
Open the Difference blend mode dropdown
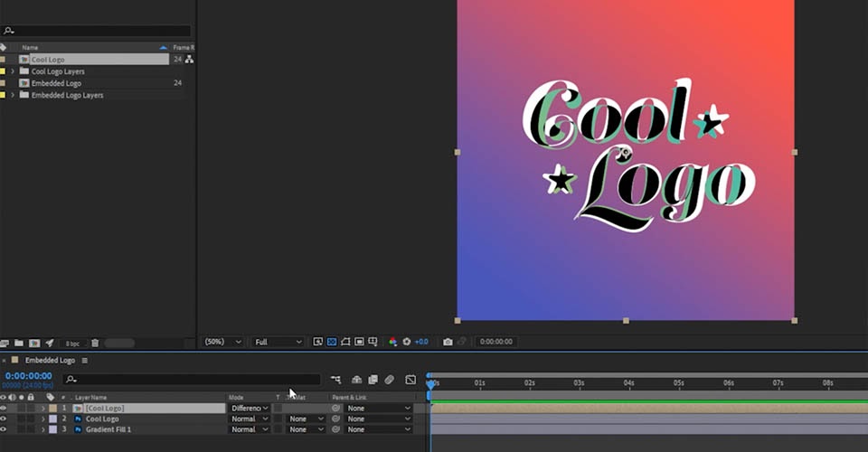[250, 409]
